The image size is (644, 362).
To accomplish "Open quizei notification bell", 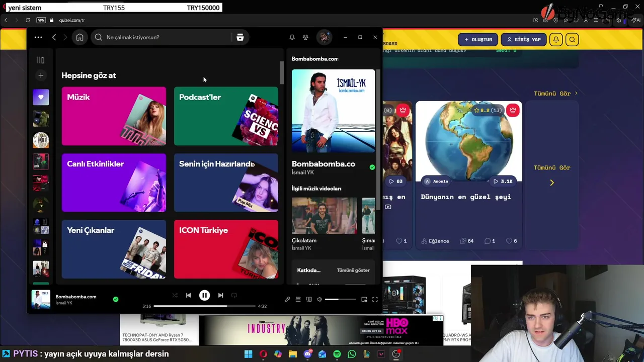I will [556, 40].
